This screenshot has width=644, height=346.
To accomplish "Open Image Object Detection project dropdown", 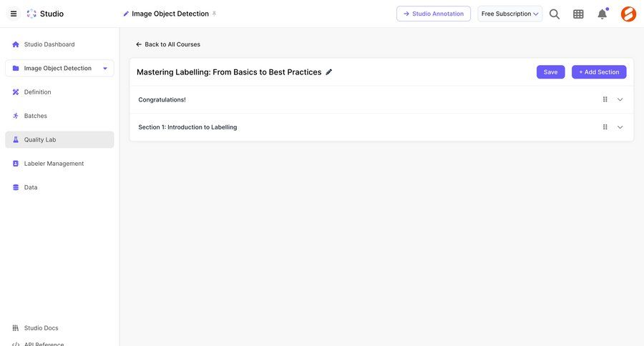I will (x=105, y=69).
